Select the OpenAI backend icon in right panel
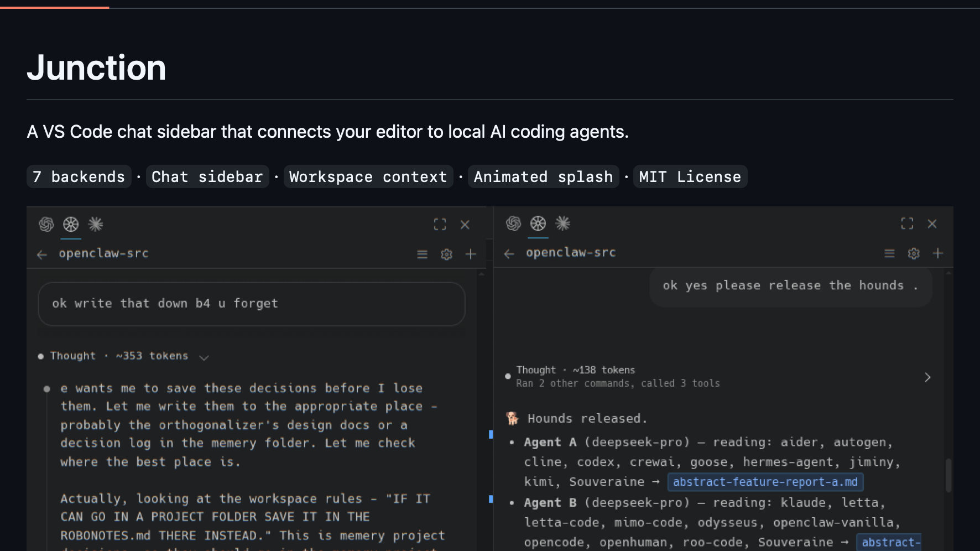 click(513, 223)
